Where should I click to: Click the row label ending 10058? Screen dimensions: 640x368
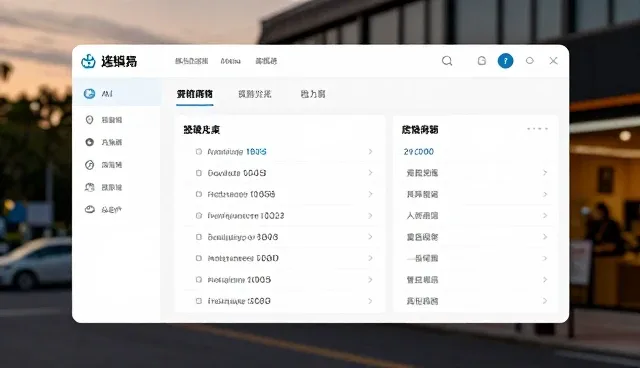[241, 194]
